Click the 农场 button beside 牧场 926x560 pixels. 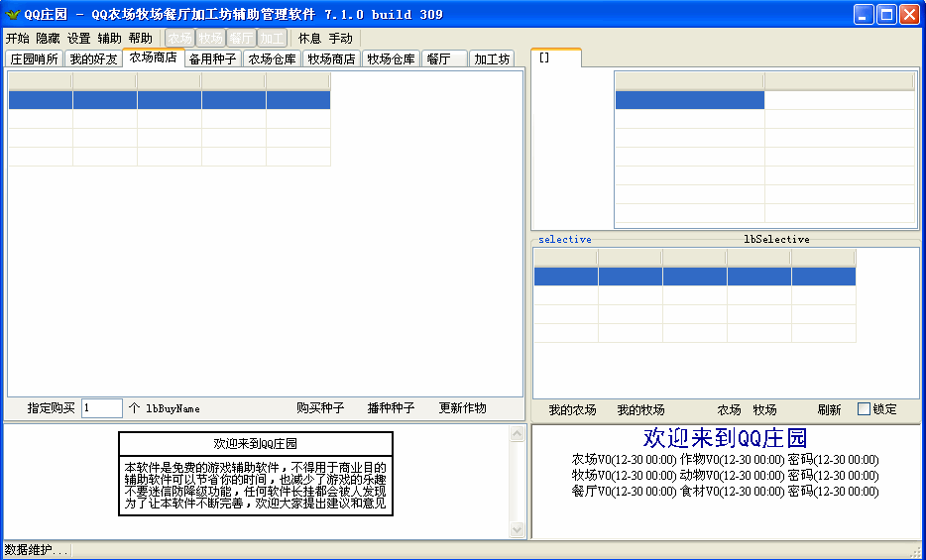(729, 409)
